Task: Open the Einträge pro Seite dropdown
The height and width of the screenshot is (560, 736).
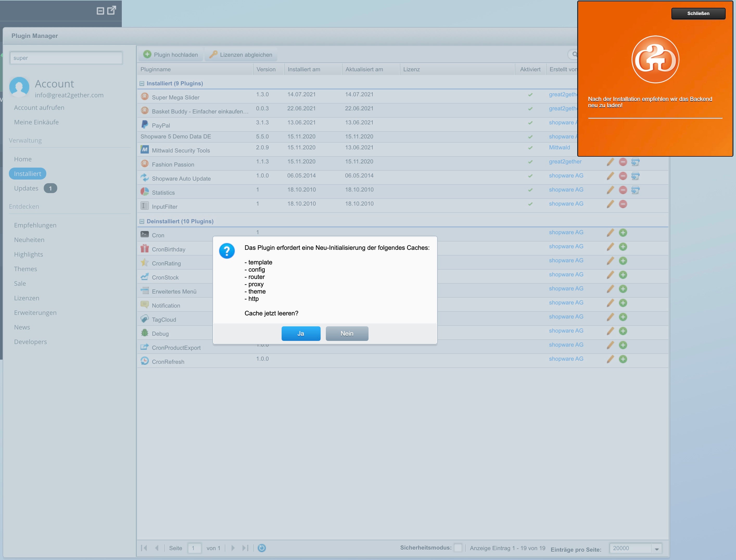Action: tap(656, 548)
